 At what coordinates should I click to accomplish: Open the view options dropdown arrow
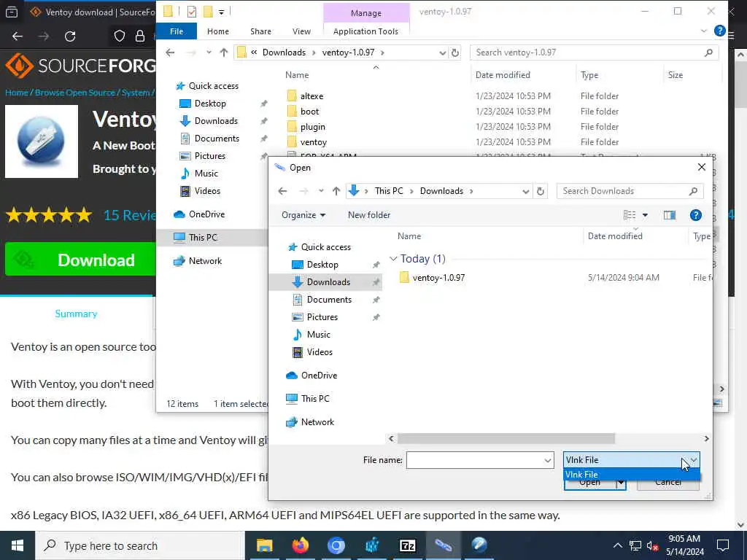pyautogui.click(x=645, y=215)
